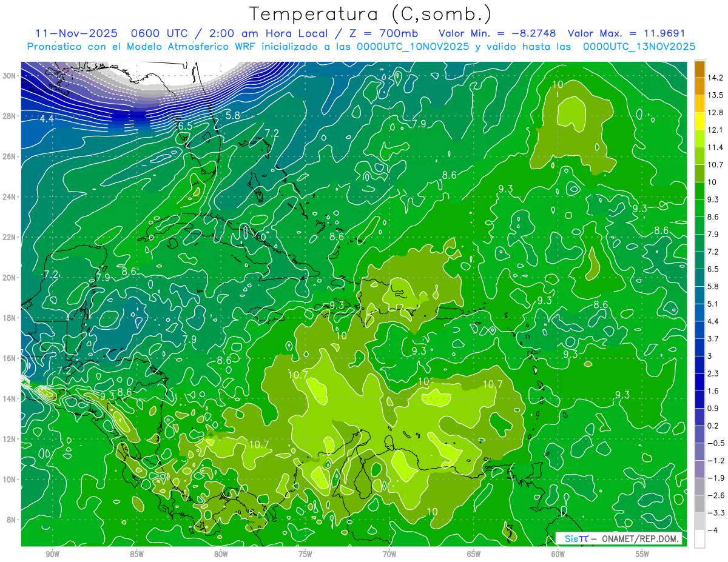
Task: Click the 18N latitude axis label
Action: [x=10, y=318]
